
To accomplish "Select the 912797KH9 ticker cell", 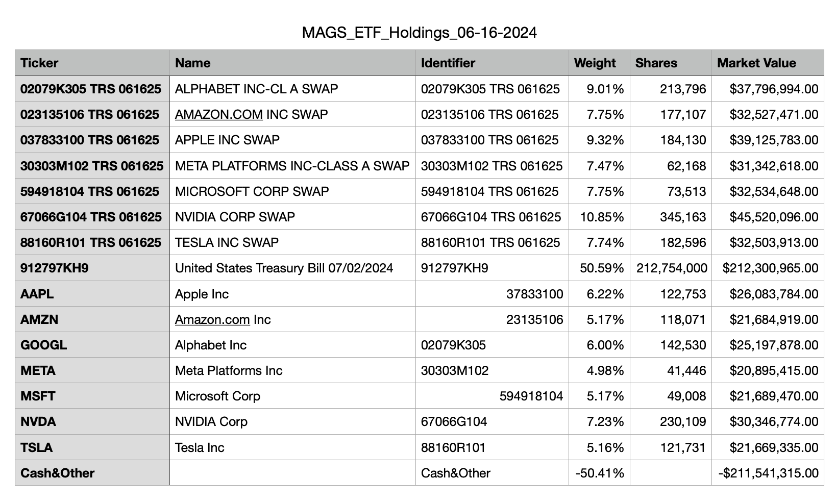I will [92, 268].
